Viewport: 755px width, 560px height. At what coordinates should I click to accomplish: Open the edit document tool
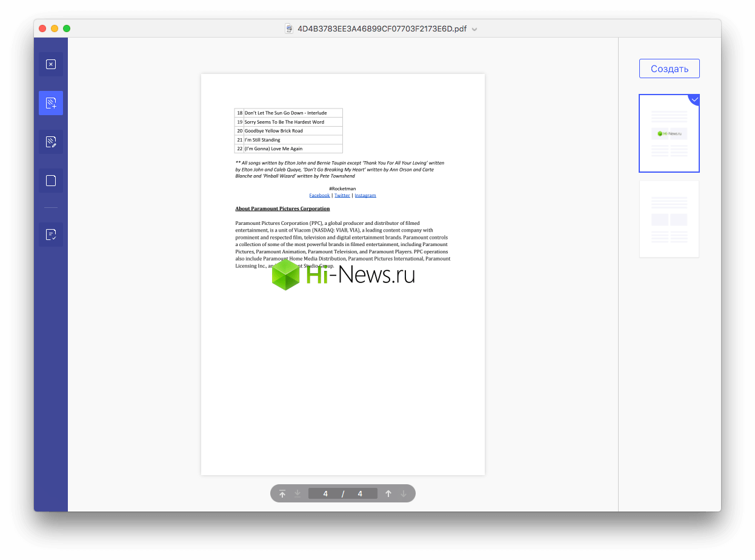51,141
